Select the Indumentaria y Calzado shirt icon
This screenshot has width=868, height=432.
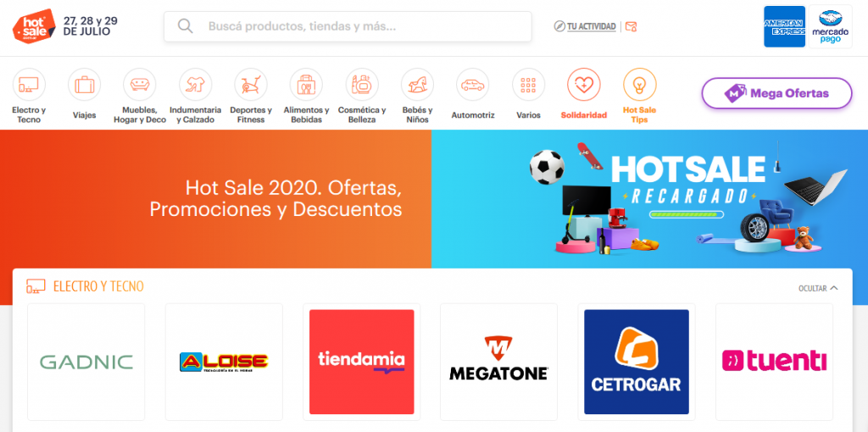pyautogui.click(x=196, y=85)
